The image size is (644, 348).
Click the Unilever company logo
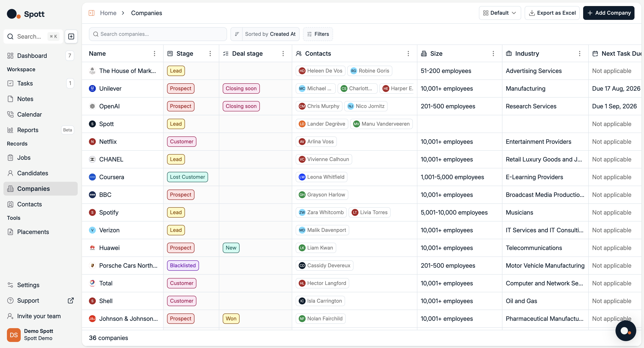coord(92,89)
